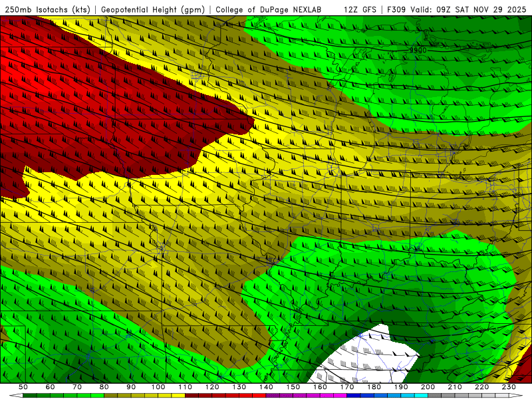Click the '90' value on the color scale
The image size is (532, 399).
(x=131, y=387)
